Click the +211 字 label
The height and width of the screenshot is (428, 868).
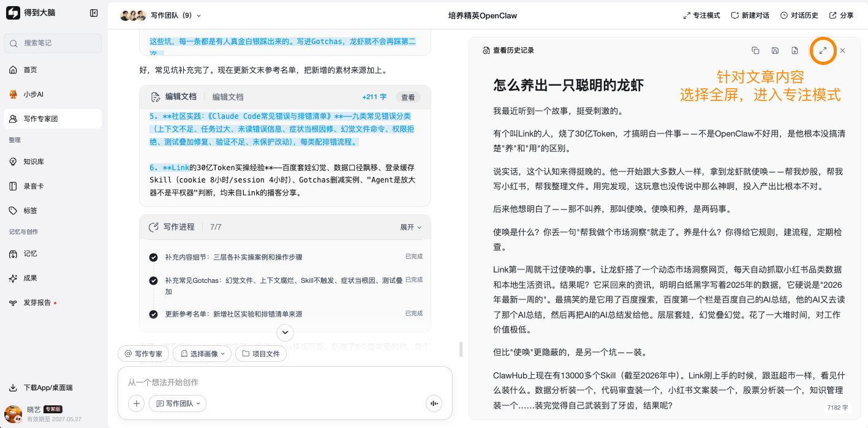click(374, 97)
